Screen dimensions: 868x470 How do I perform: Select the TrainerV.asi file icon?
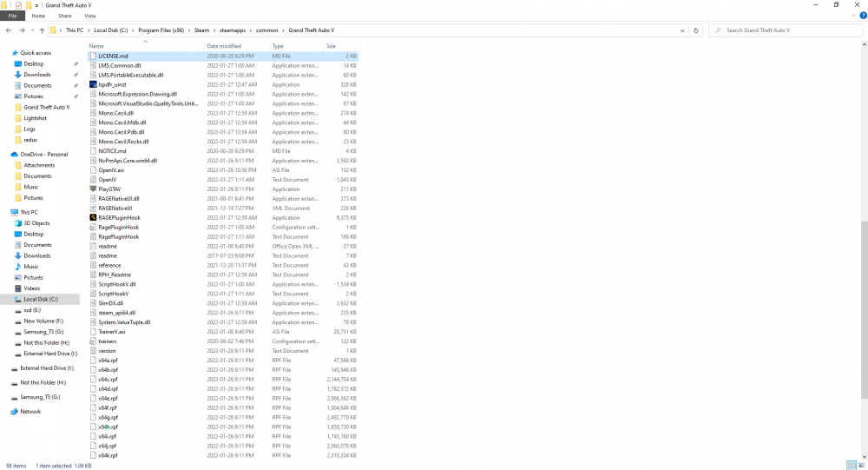pyautogui.click(x=93, y=332)
